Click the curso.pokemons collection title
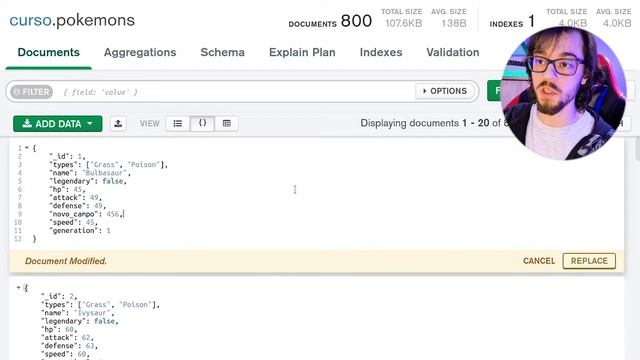Image resolution: width=640 pixels, height=360 pixels. pyautogui.click(x=72, y=20)
